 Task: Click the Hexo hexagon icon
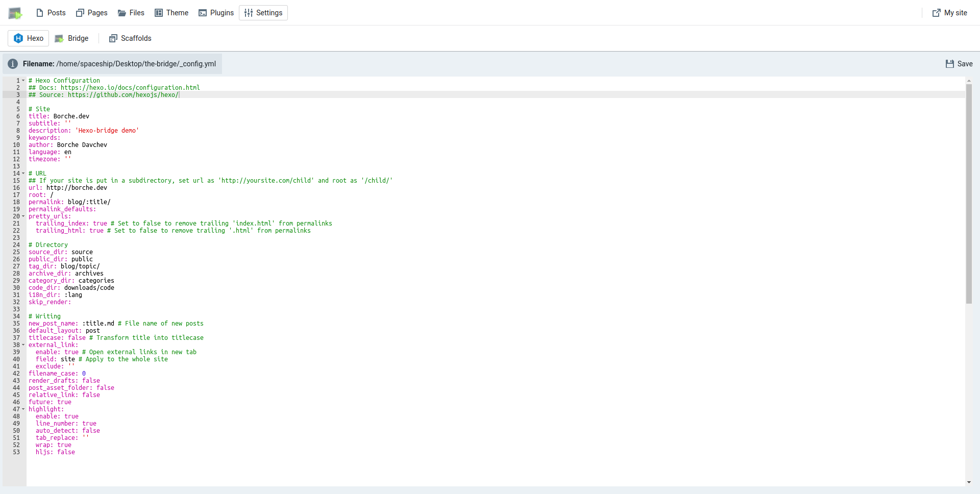[x=18, y=38]
